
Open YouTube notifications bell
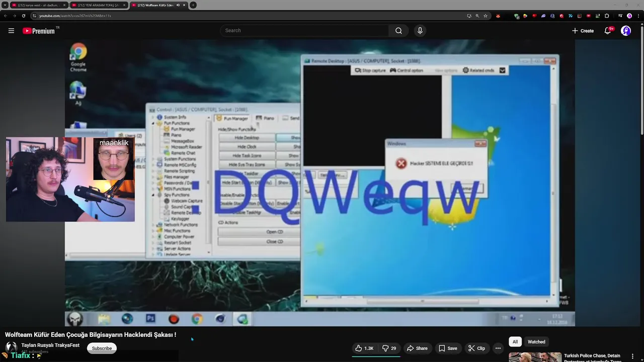pyautogui.click(x=608, y=31)
